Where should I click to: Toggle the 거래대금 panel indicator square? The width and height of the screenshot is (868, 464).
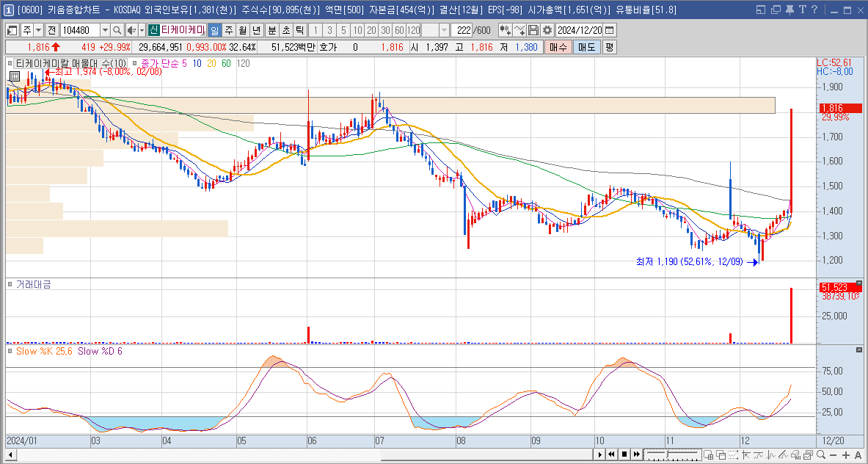(x=10, y=284)
